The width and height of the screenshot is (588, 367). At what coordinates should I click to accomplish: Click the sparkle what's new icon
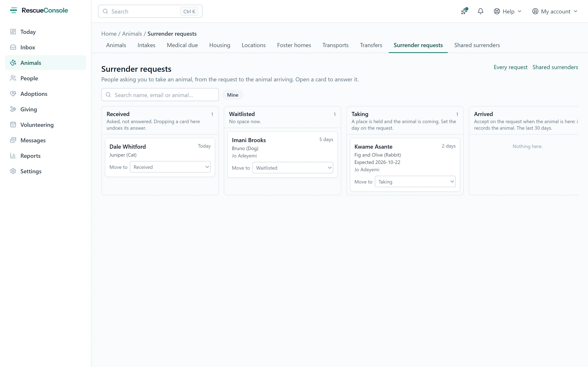[464, 11]
